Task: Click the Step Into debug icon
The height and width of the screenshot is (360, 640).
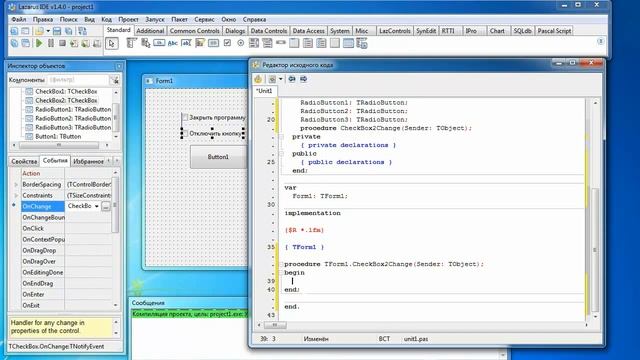Action: 74,43
